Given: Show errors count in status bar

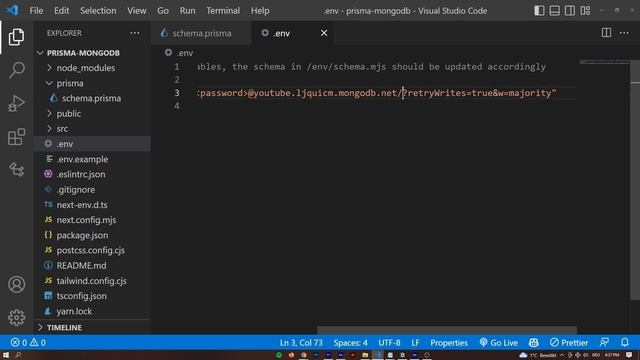Looking at the screenshot, I should pos(19,342).
